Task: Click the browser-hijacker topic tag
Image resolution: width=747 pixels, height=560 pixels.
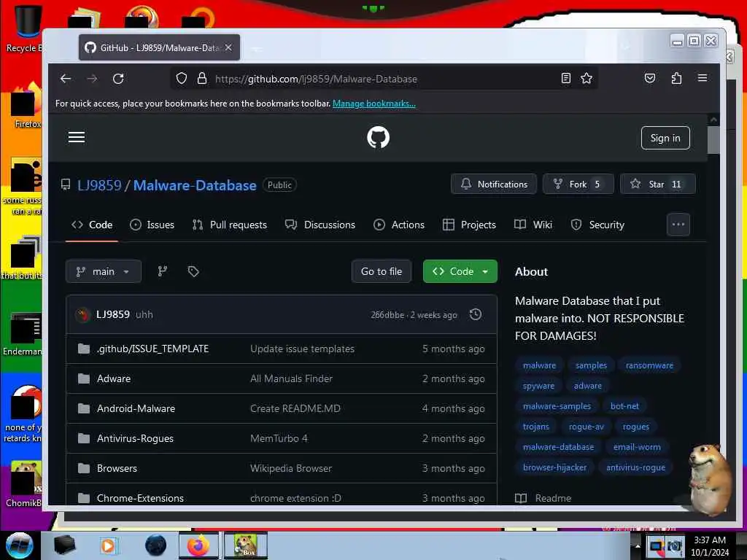Action: tap(555, 467)
